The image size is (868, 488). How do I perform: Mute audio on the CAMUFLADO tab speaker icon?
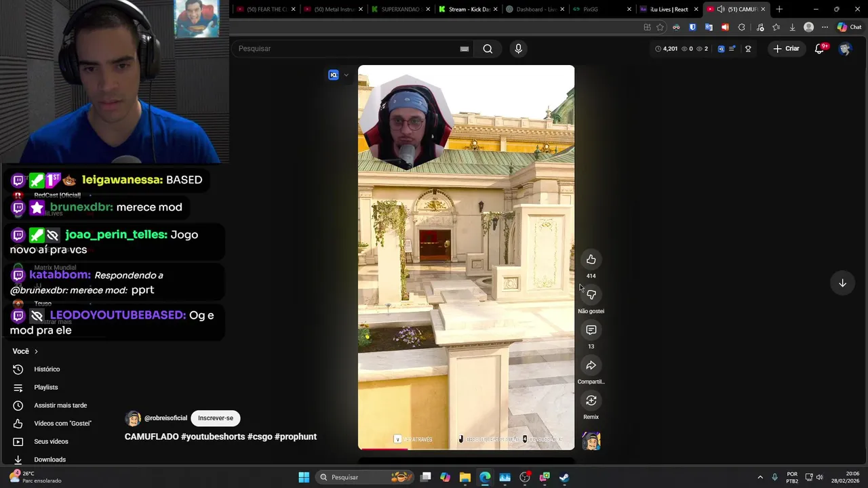coord(721,9)
